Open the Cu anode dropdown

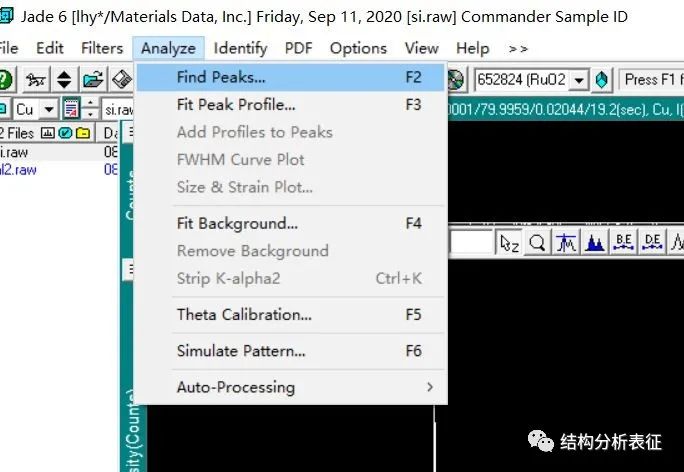[49, 109]
